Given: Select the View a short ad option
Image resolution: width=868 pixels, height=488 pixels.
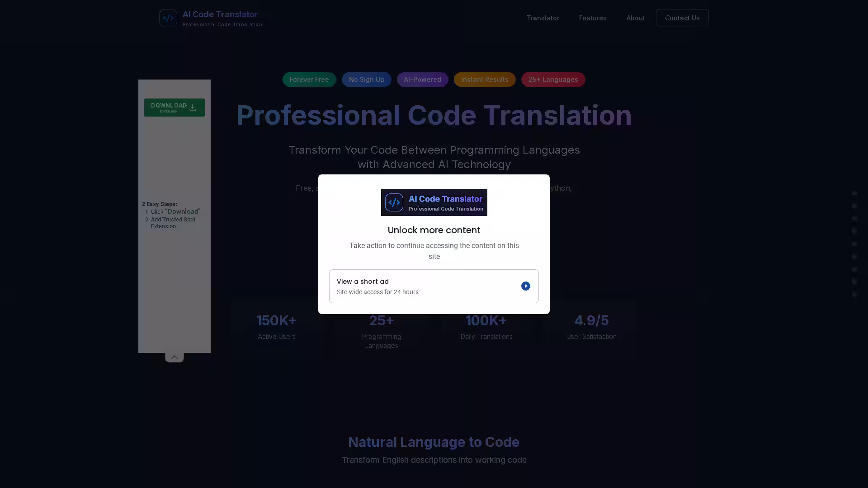Looking at the screenshot, I should pos(434,286).
